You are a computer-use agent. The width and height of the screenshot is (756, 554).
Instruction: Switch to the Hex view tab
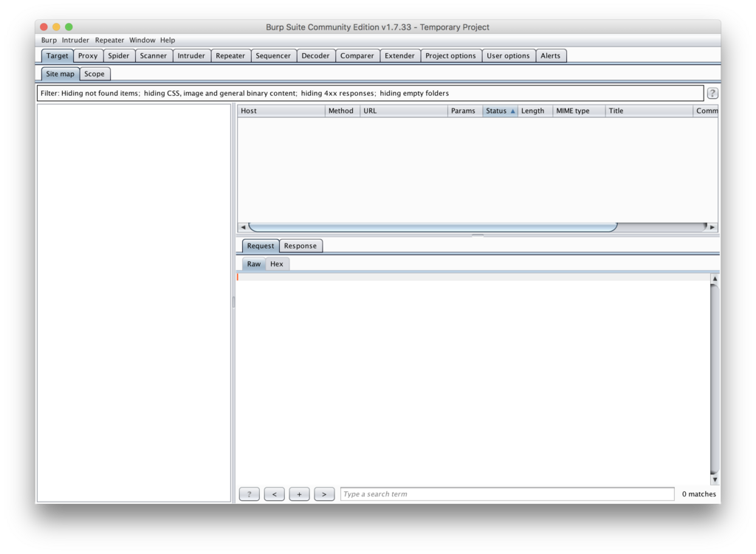pos(277,264)
